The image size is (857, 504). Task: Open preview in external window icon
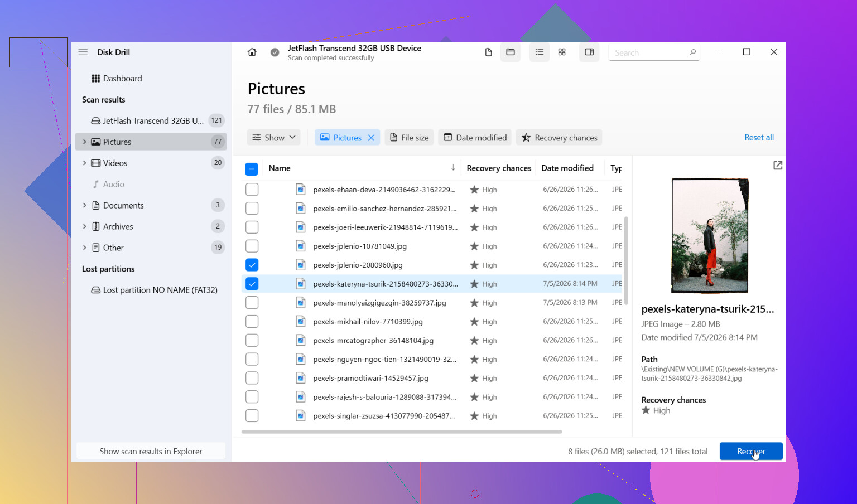pyautogui.click(x=778, y=165)
